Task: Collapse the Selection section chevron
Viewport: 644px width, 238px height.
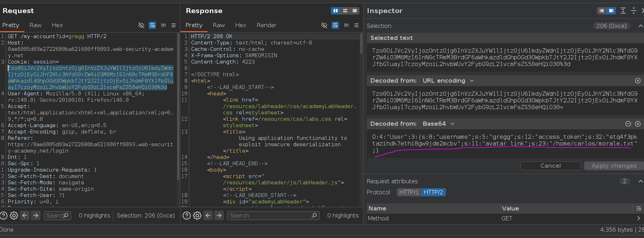Action: (640, 26)
